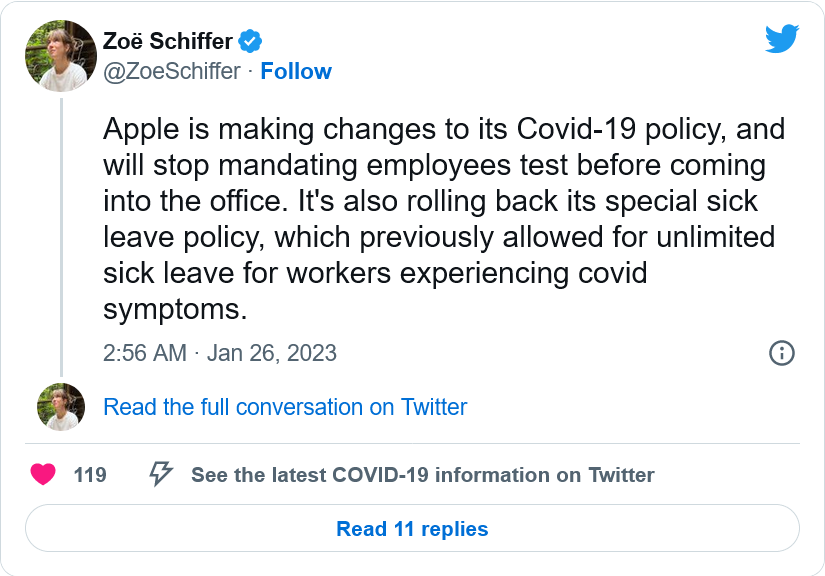The height and width of the screenshot is (576, 825).
Task: Open the 2:56 AM timestamp
Action: point(145,353)
